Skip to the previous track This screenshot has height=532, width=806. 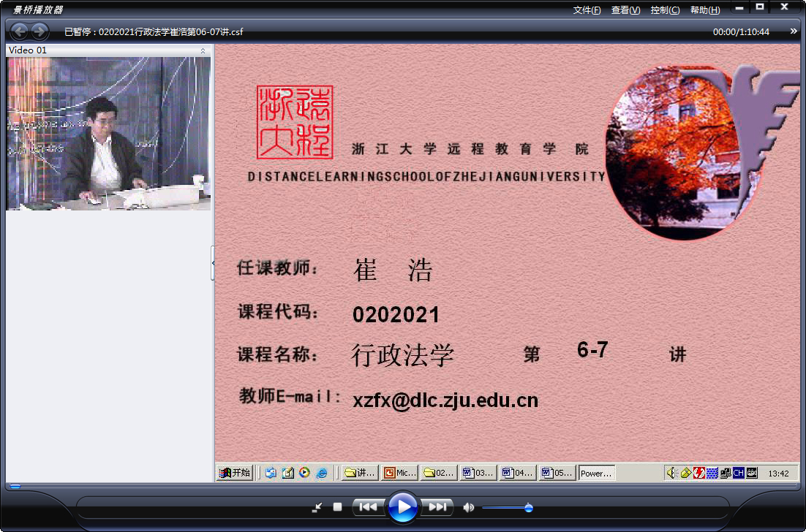coord(369,507)
